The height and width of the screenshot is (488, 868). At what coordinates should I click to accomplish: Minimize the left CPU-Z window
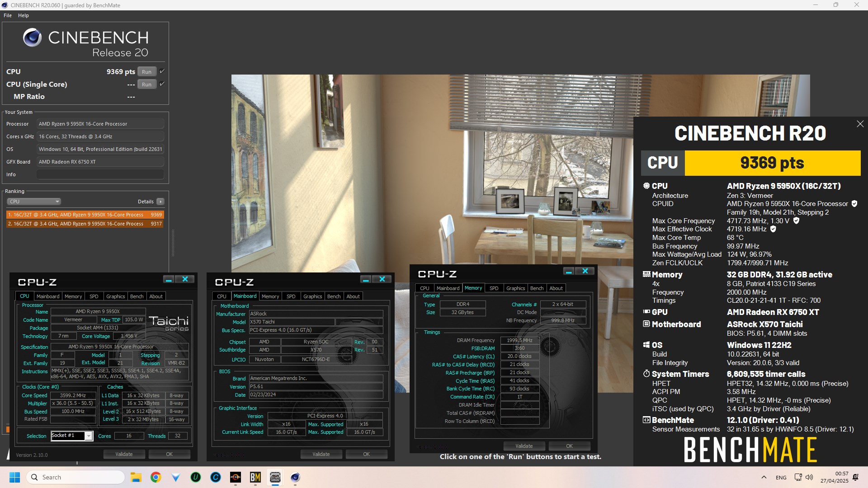tap(169, 279)
